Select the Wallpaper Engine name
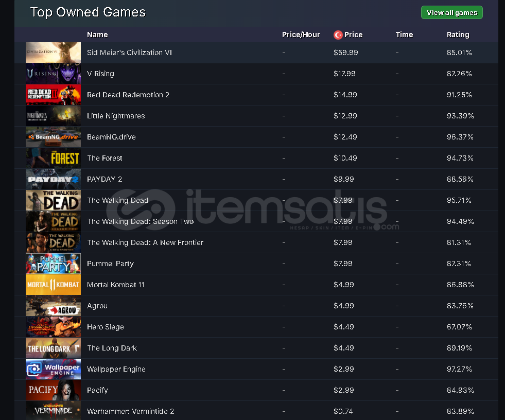 pyautogui.click(x=116, y=369)
